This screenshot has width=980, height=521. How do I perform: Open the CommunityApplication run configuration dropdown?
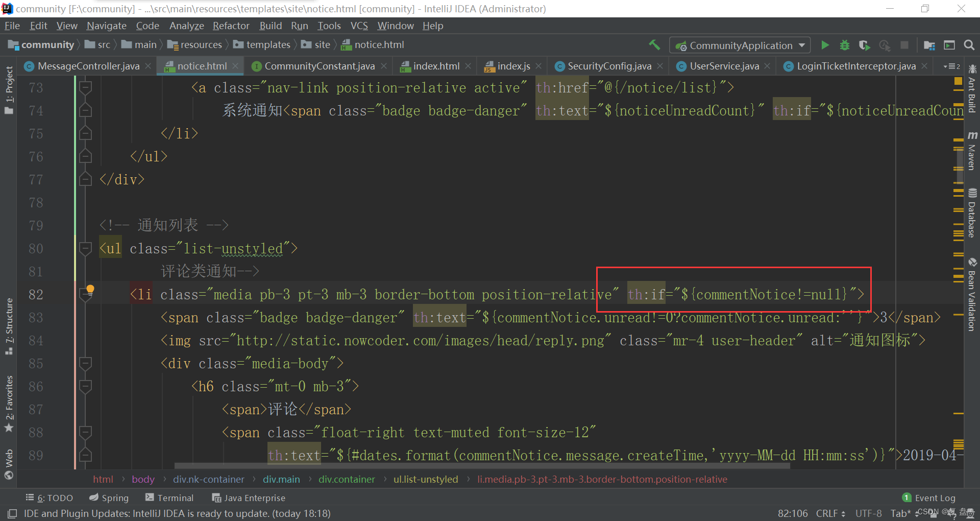pos(740,45)
